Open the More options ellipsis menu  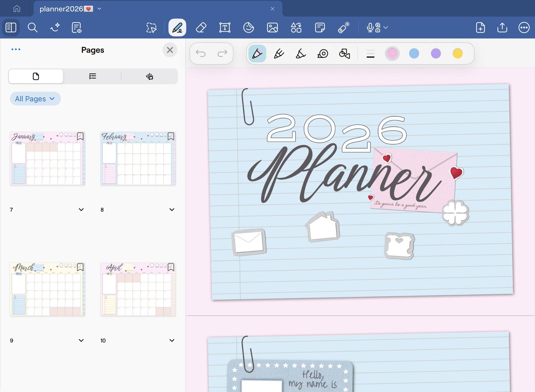pos(524,28)
